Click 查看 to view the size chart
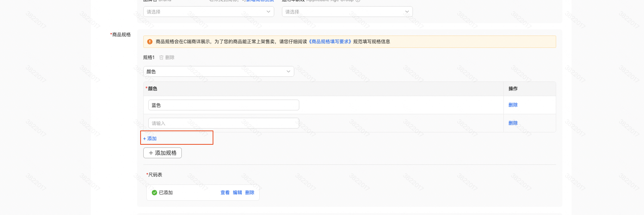The height and width of the screenshot is (215, 644). point(225,193)
